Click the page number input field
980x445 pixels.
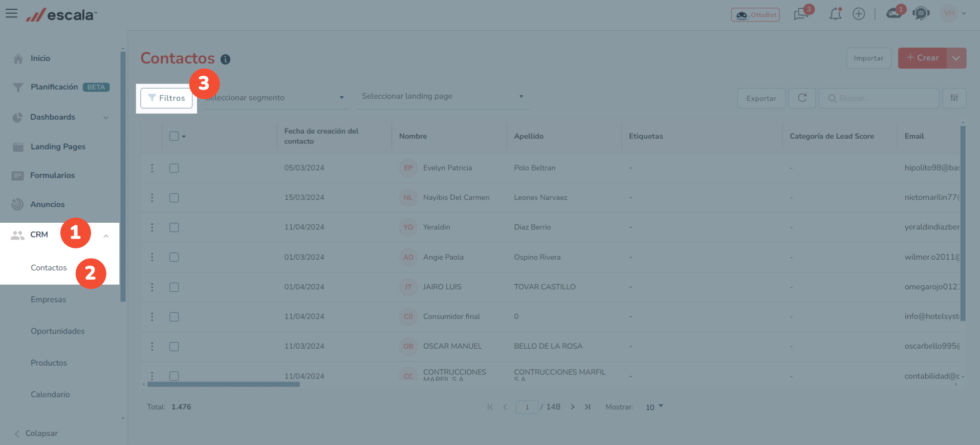527,407
